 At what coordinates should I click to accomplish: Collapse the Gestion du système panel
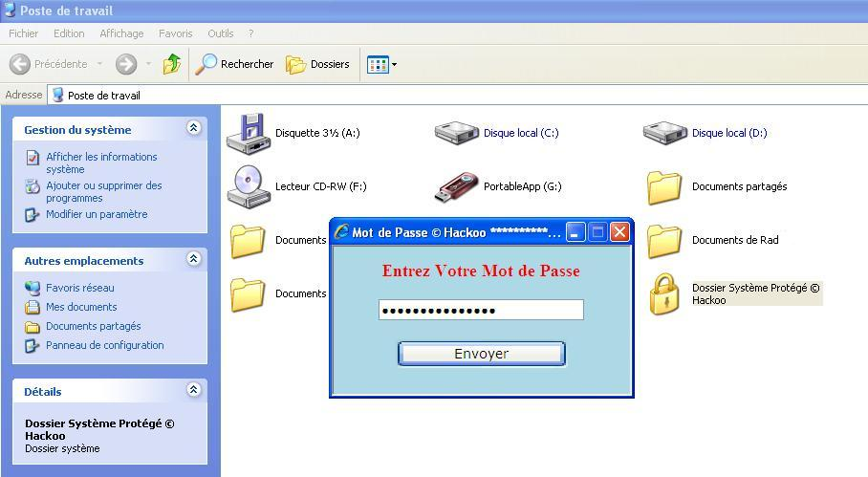pos(194,128)
